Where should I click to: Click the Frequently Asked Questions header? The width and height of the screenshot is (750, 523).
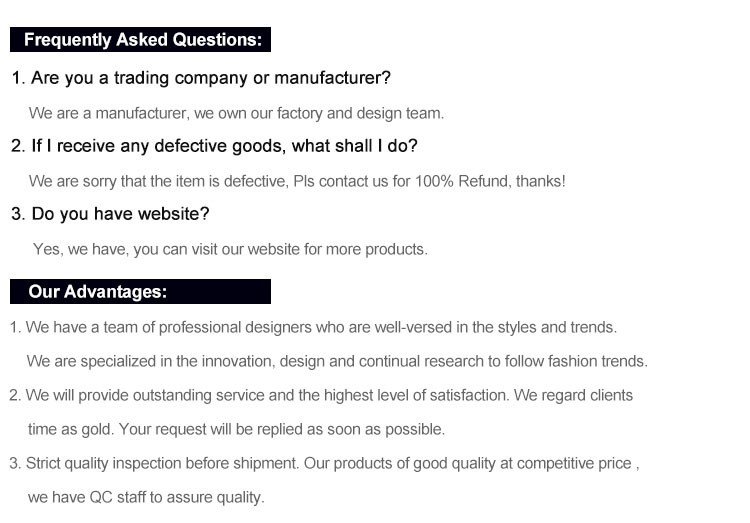pyautogui.click(x=141, y=40)
